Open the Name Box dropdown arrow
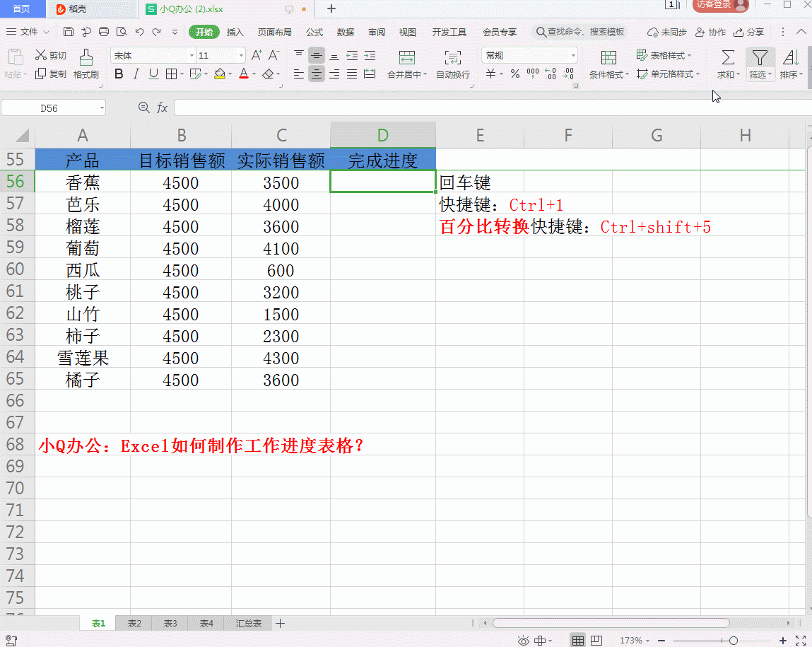Image resolution: width=812 pixels, height=647 pixels. tap(102, 107)
